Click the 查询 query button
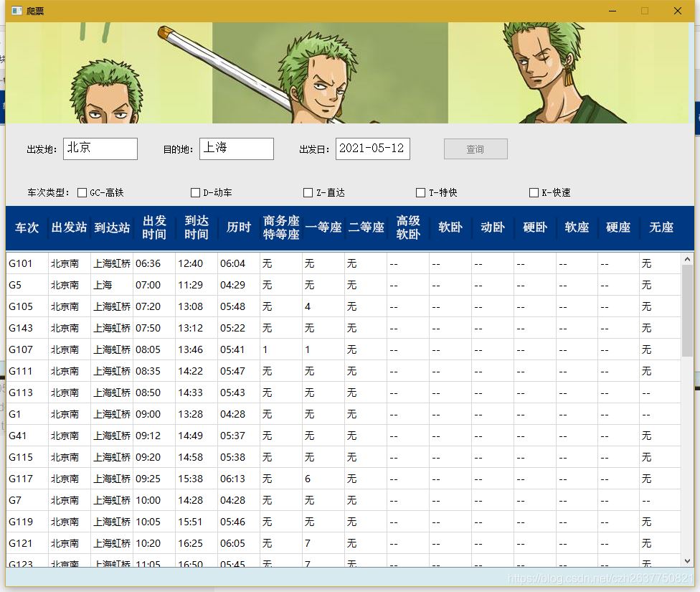This screenshot has width=700, height=592. point(476,149)
